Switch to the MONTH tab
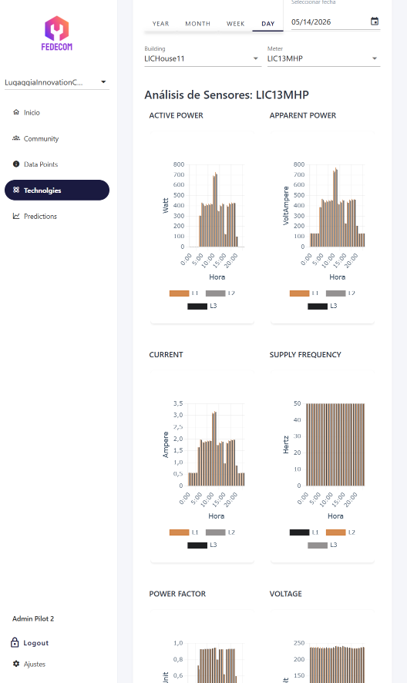 198,24
